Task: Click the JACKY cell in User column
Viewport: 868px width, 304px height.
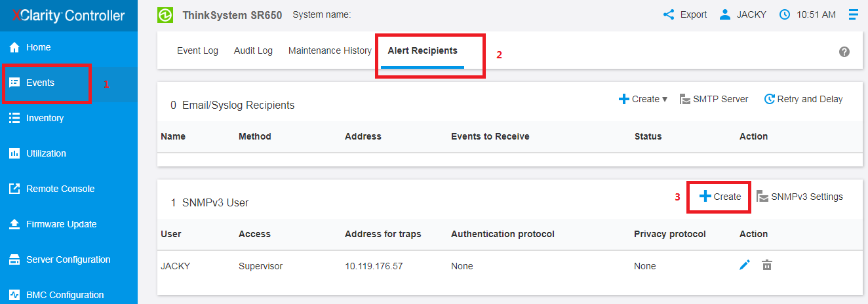Action: tap(174, 266)
